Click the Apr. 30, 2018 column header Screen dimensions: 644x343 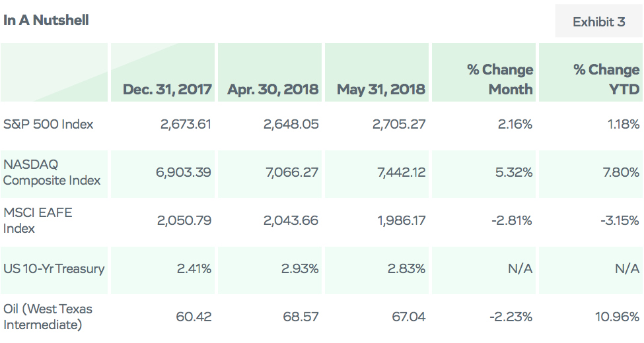[273, 89]
